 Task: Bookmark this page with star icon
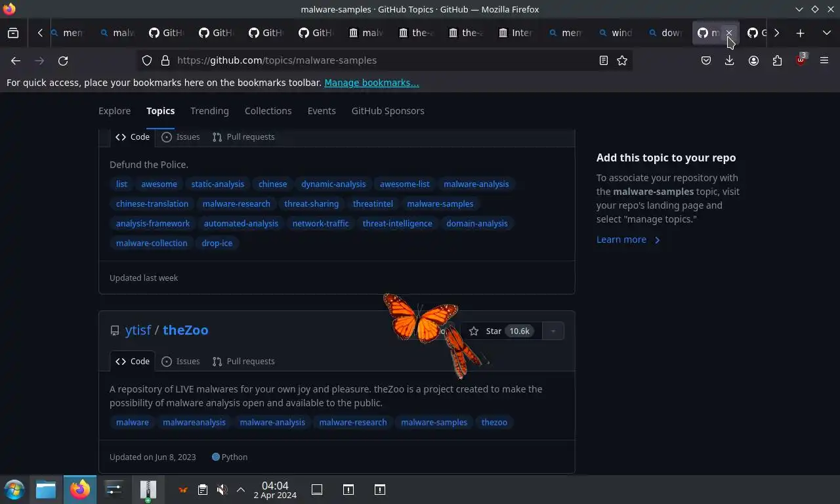click(622, 60)
